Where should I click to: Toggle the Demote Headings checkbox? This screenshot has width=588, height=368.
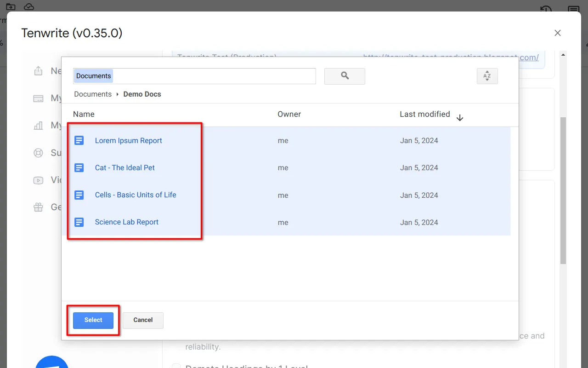pyautogui.click(x=176, y=367)
